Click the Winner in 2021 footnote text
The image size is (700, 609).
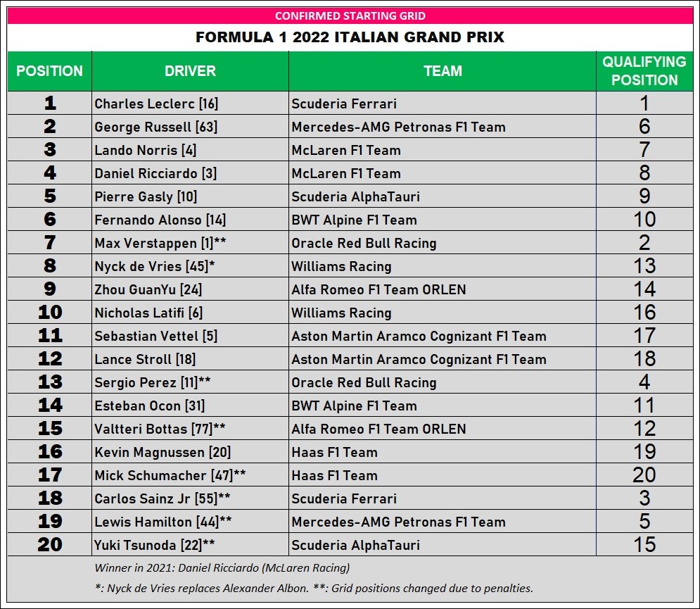(x=222, y=568)
